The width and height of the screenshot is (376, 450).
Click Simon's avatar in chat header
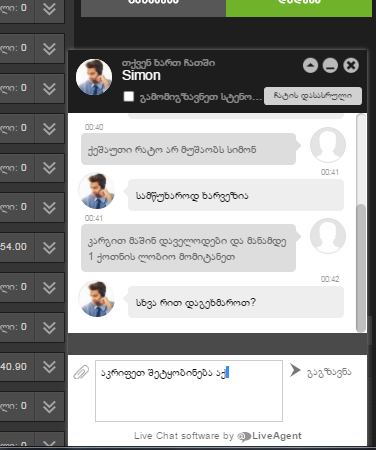click(94, 77)
